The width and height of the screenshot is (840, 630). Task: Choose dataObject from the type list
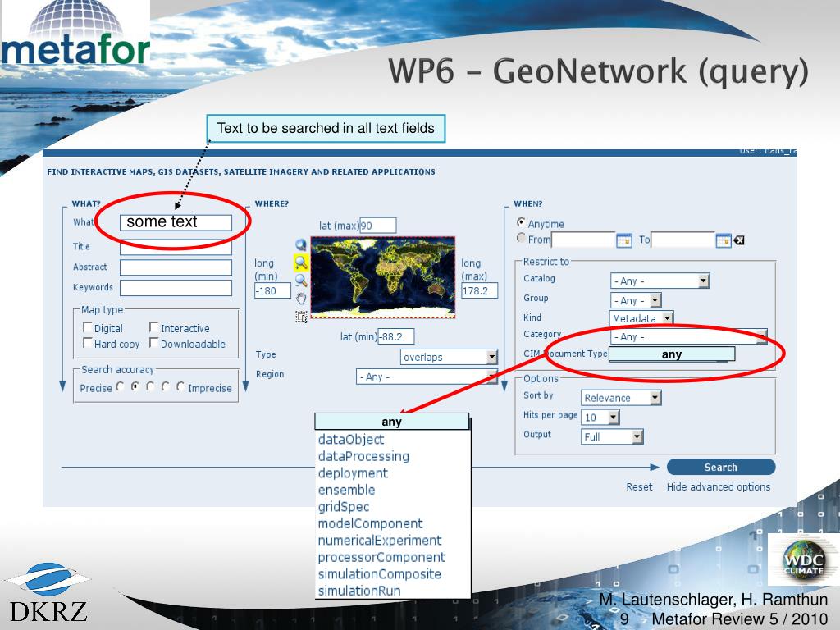point(351,440)
